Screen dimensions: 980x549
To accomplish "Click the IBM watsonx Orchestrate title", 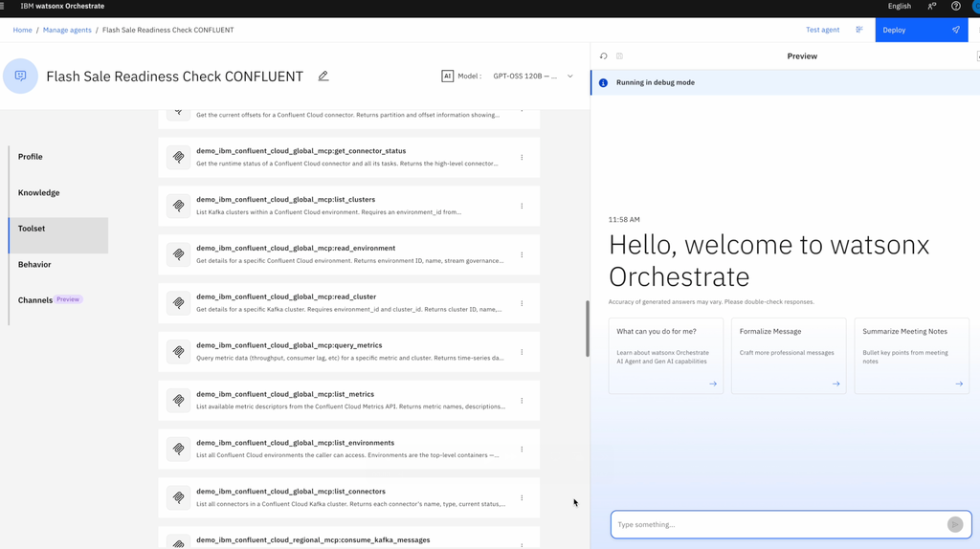I will 62,7.
